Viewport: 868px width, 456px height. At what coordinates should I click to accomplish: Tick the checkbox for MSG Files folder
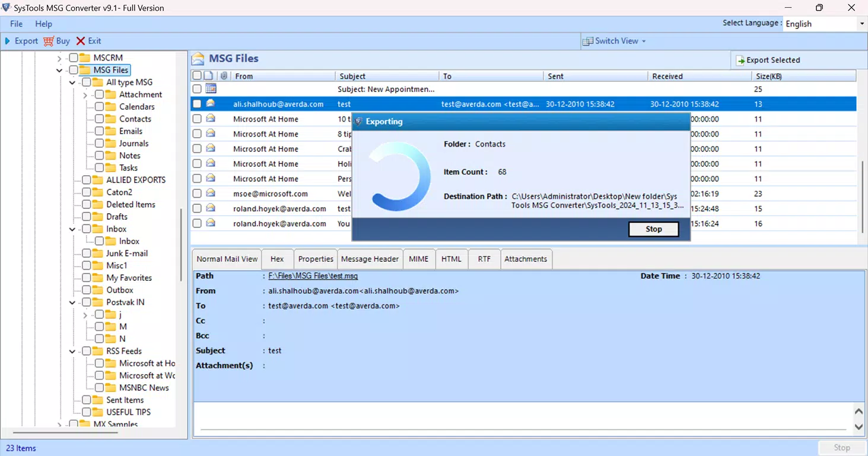click(74, 70)
